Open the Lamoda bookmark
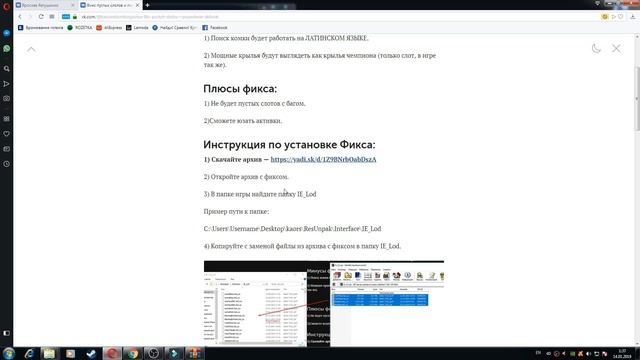The width and height of the screenshot is (640, 360). click(x=137, y=28)
